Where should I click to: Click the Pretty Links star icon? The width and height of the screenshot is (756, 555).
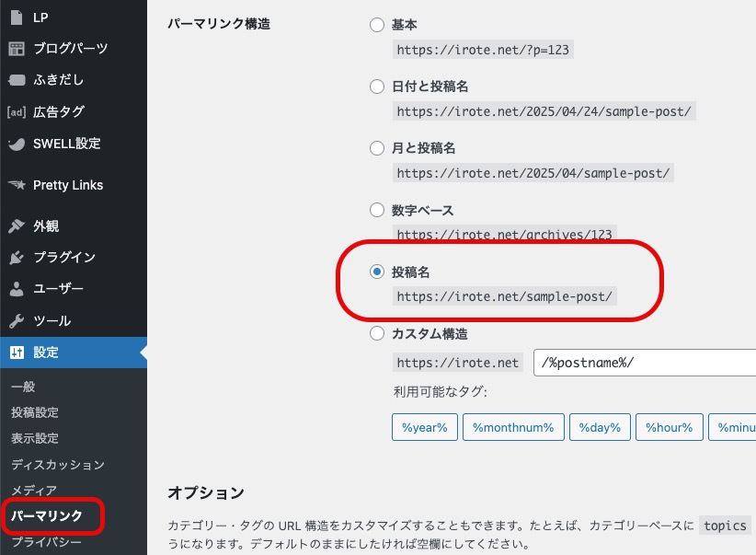point(17,185)
